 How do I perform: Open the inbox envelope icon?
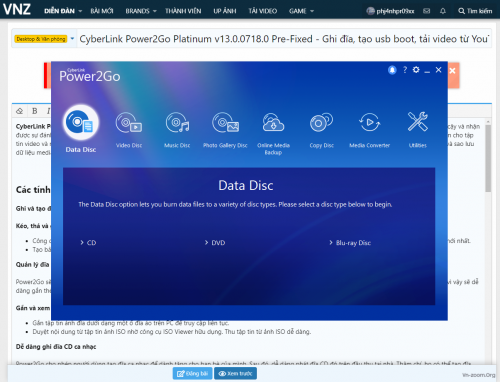[x=426, y=11]
